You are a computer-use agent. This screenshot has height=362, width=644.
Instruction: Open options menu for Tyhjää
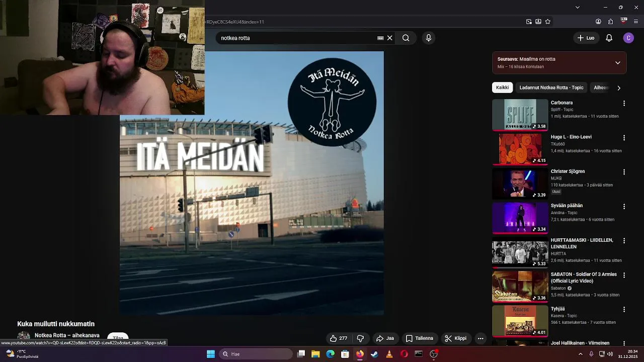coord(624,310)
